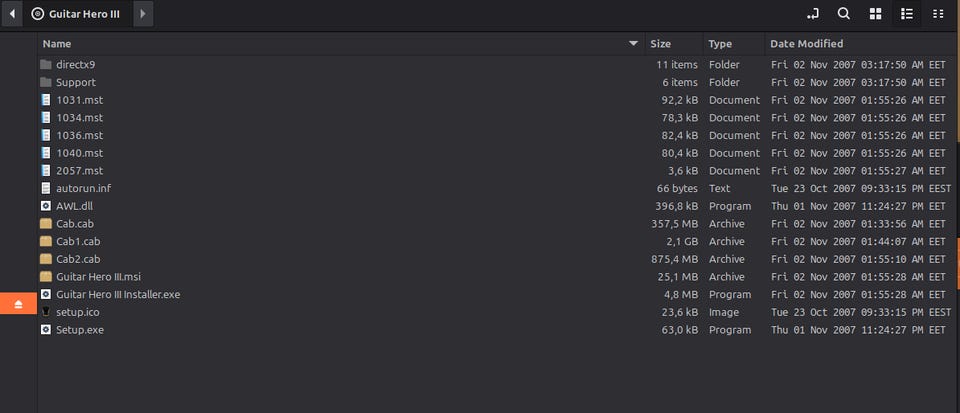Viewport: 960px width, 413px height.
Task: Sort by Date Modified column header
Action: pos(860,43)
